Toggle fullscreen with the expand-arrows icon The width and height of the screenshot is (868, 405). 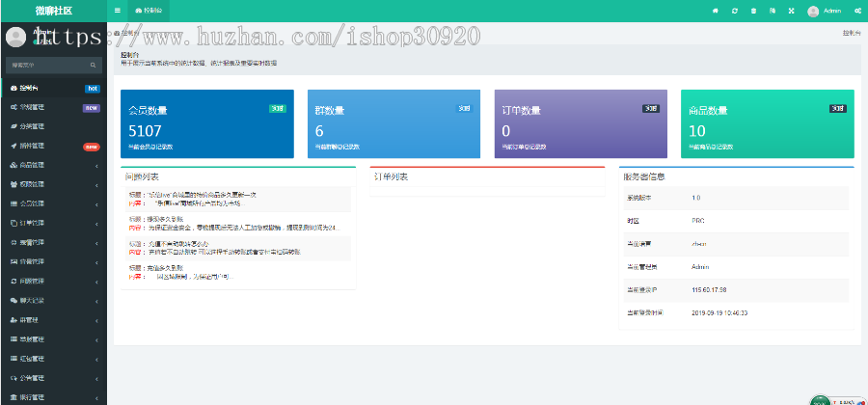coord(791,11)
